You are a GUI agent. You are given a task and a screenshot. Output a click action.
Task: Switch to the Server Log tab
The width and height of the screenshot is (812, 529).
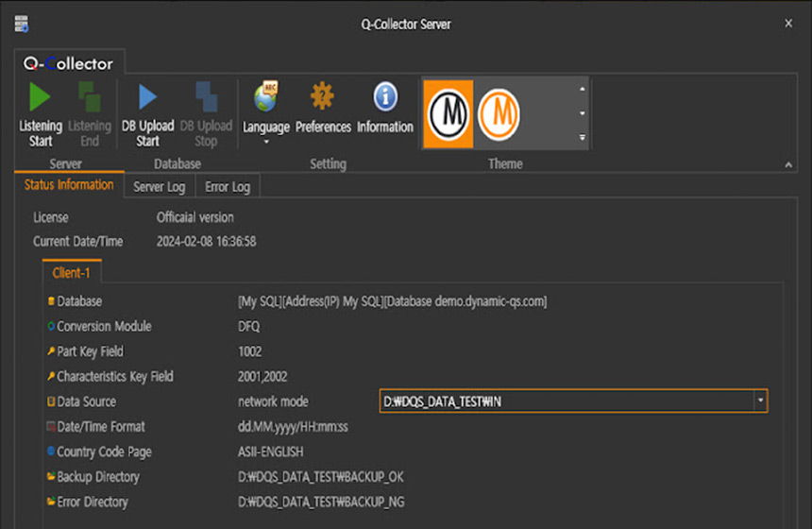click(159, 186)
